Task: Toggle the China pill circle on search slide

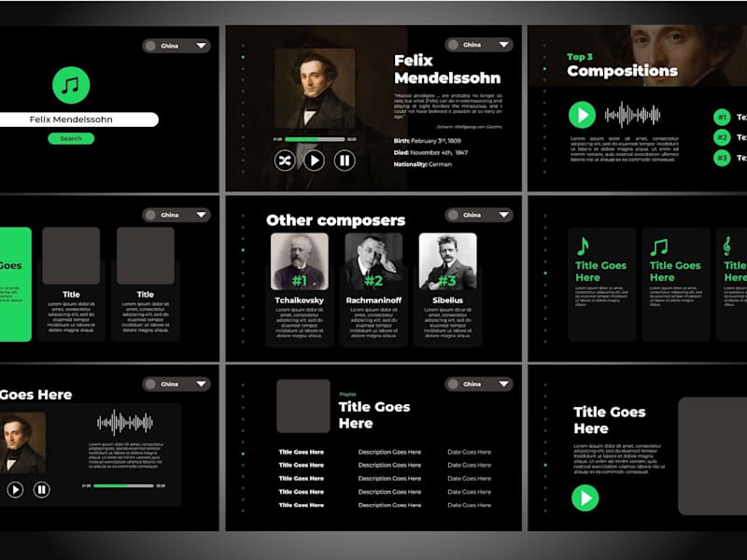Action: coord(150,46)
